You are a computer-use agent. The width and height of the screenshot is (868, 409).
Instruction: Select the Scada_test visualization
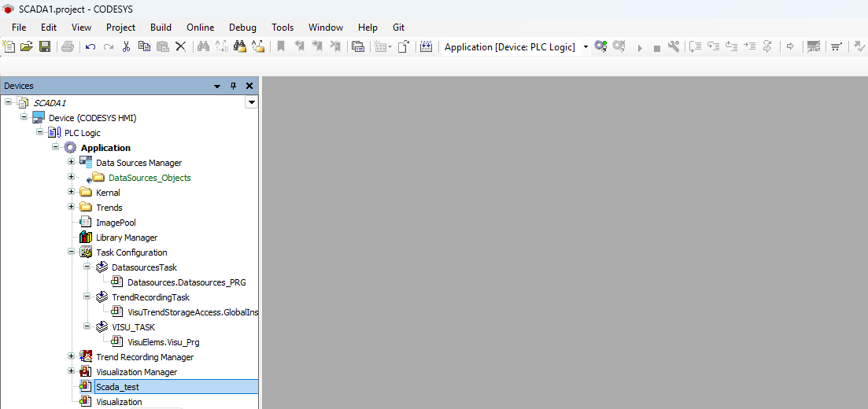(x=117, y=387)
